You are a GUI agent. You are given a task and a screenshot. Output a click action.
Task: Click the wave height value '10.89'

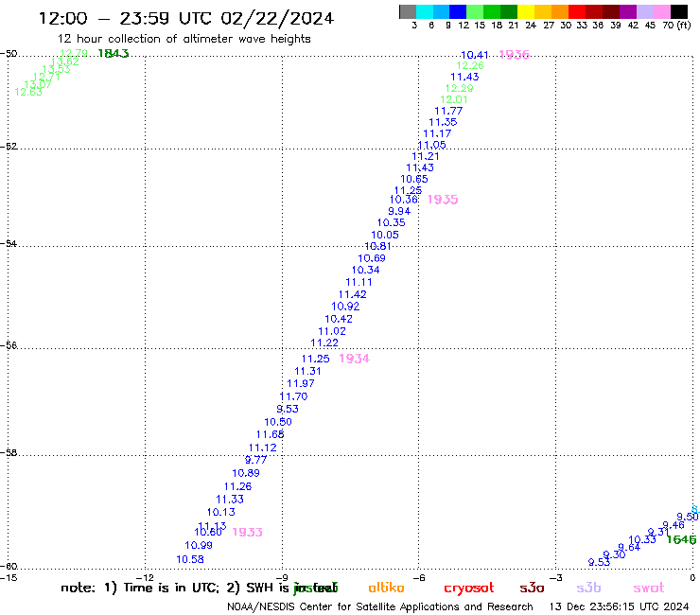click(x=246, y=473)
